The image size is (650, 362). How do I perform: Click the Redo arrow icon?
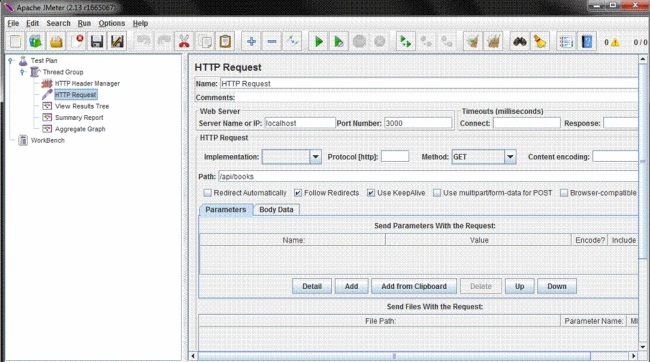point(164,41)
